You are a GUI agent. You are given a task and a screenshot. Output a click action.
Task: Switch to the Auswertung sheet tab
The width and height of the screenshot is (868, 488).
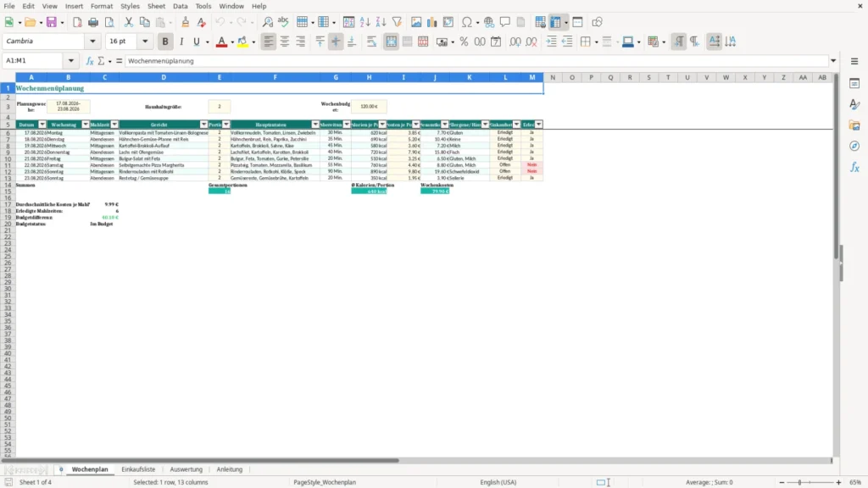click(186, 469)
